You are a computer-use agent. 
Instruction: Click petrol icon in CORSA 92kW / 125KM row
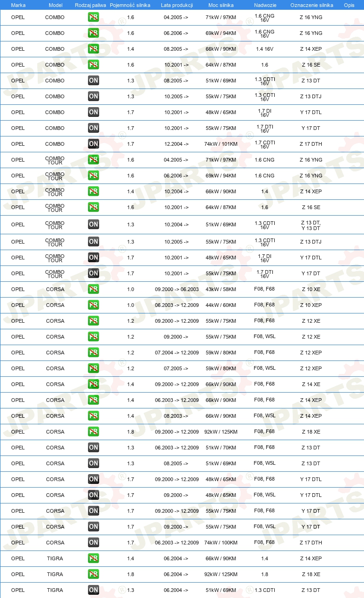pos(94,432)
